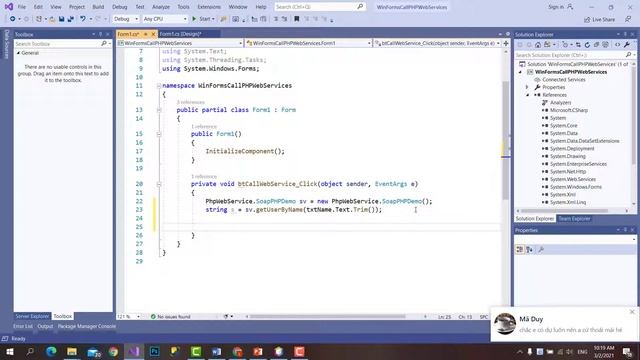Click the Save icon in toolbar
The height and width of the screenshot is (360, 640).
(x=62, y=19)
